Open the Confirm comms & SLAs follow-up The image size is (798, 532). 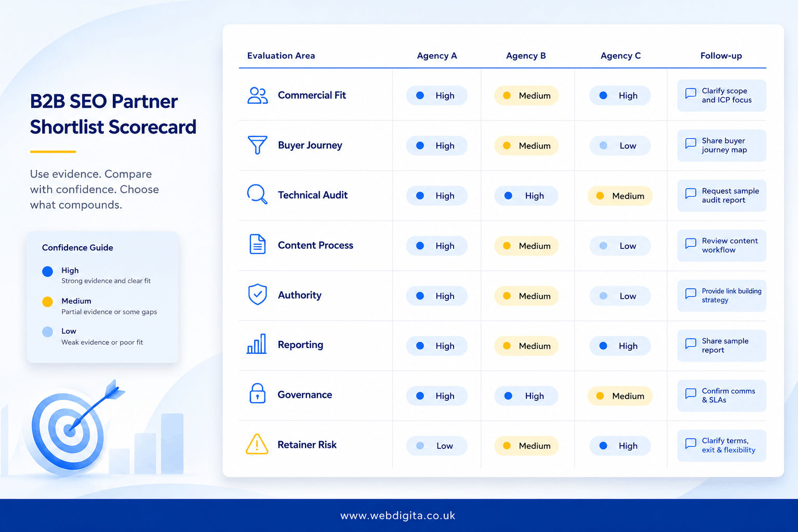pyautogui.click(x=722, y=396)
